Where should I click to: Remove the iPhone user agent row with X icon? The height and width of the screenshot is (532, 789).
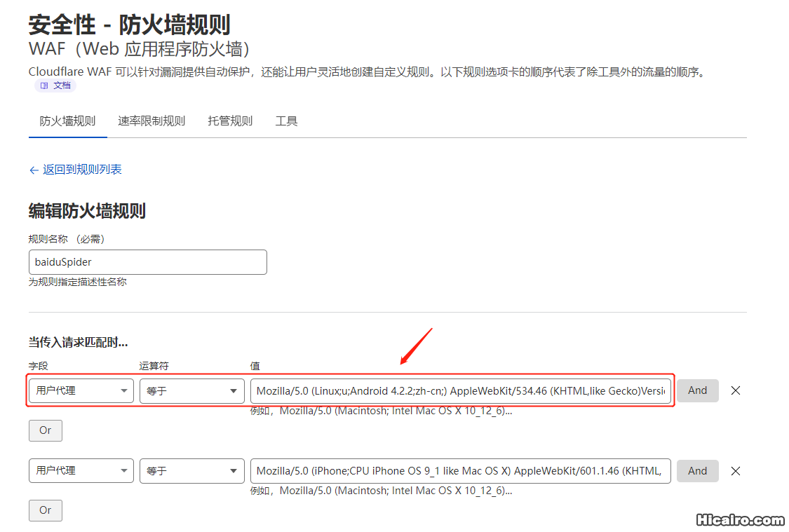(736, 471)
